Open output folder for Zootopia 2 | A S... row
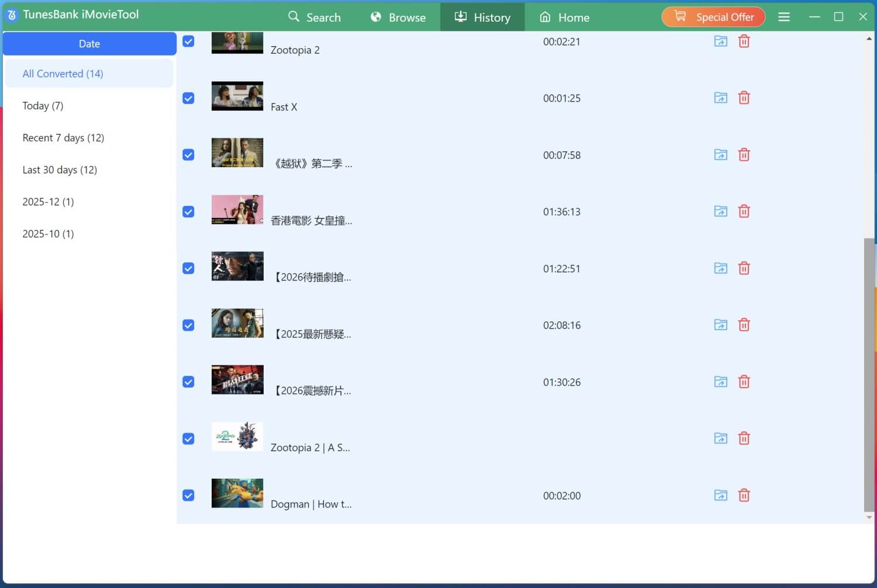Screen dimensions: 877x588 coord(720,438)
